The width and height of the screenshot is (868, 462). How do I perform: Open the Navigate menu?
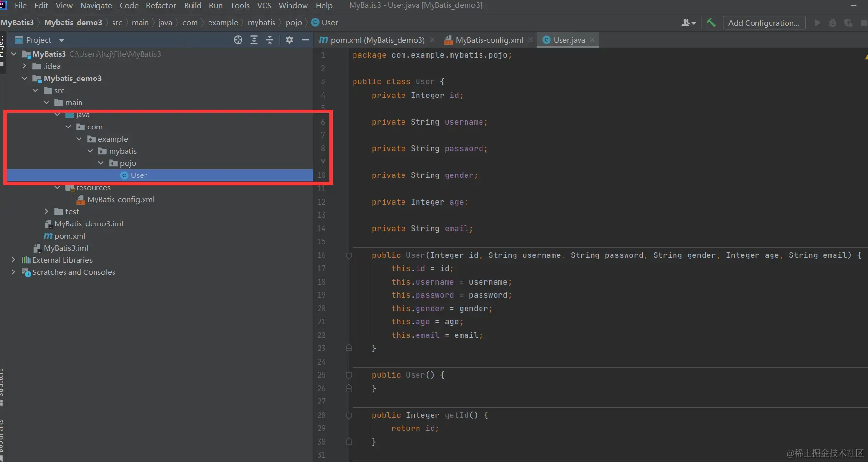coord(96,5)
